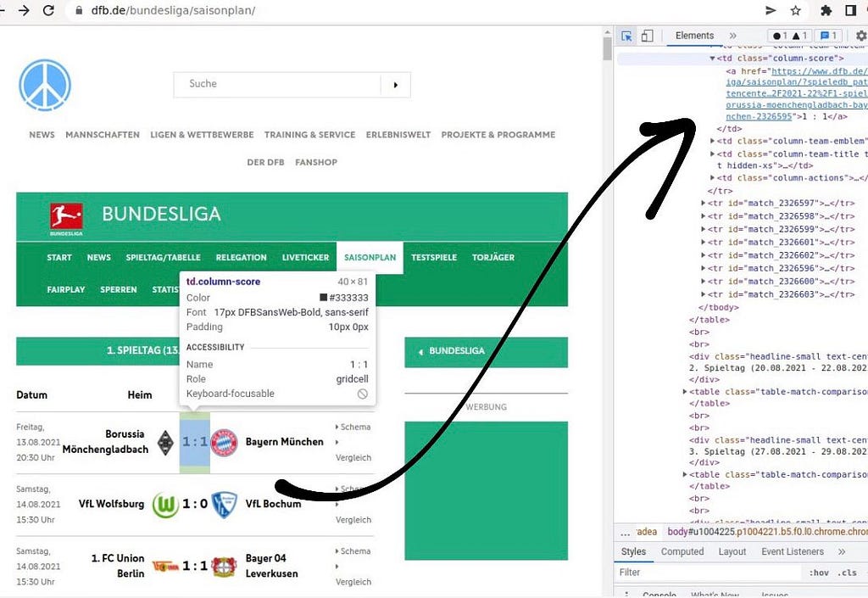The width and height of the screenshot is (868, 598).
Task: Select the START tab in Bundesliga nav
Action: (59, 258)
